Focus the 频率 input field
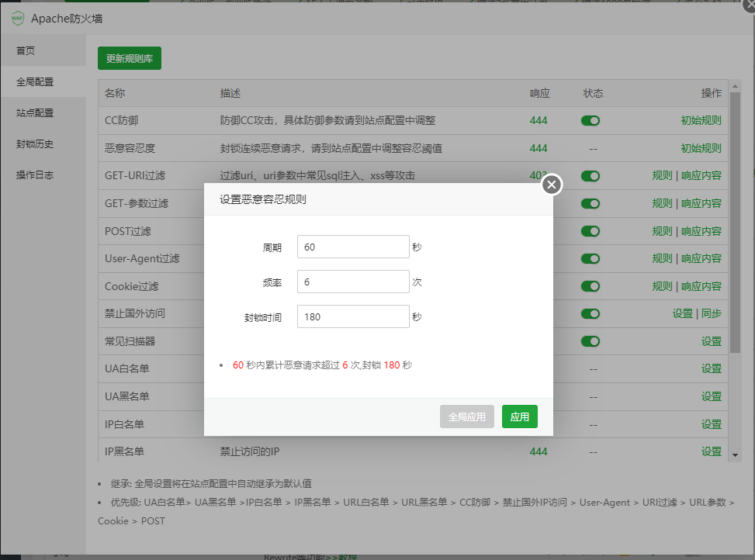This screenshot has height=560, width=755. click(x=352, y=282)
